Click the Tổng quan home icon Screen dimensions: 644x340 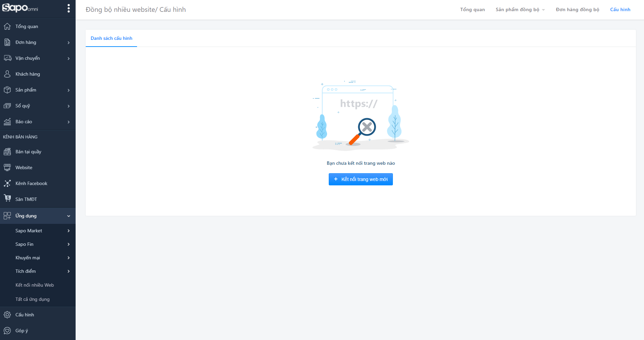point(7,26)
